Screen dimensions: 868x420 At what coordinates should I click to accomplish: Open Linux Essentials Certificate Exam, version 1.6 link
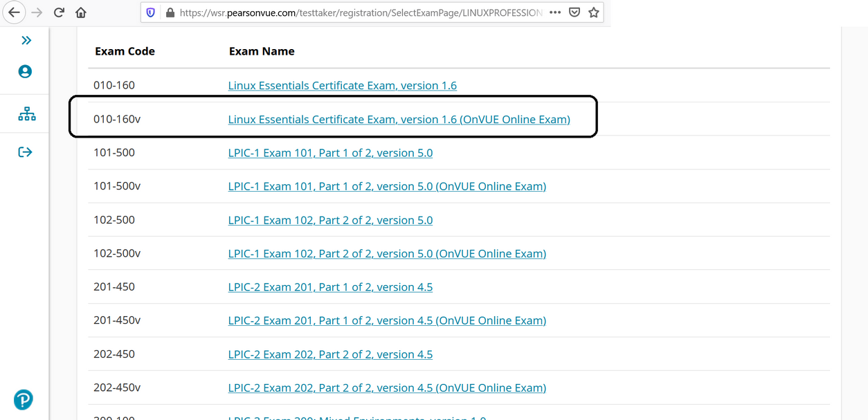(343, 86)
